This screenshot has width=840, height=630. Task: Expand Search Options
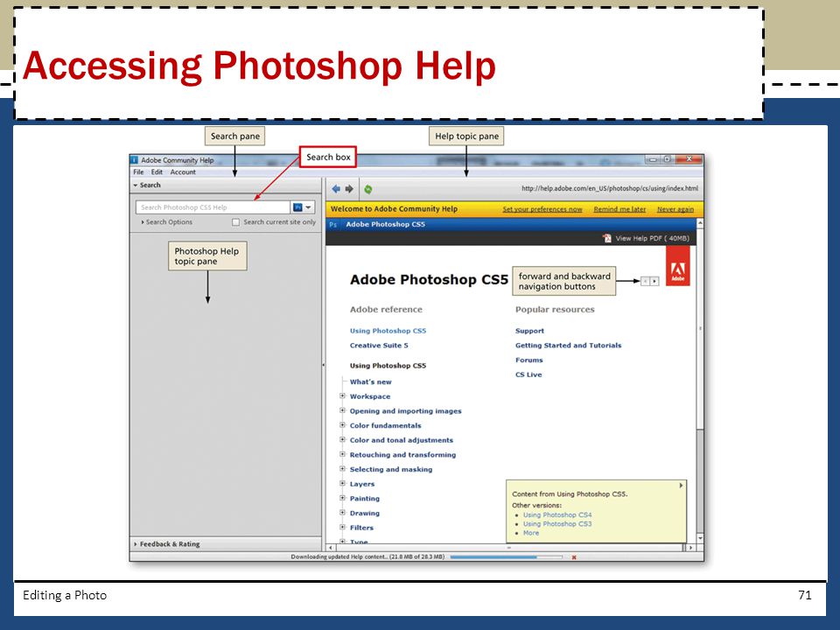point(166,222)
